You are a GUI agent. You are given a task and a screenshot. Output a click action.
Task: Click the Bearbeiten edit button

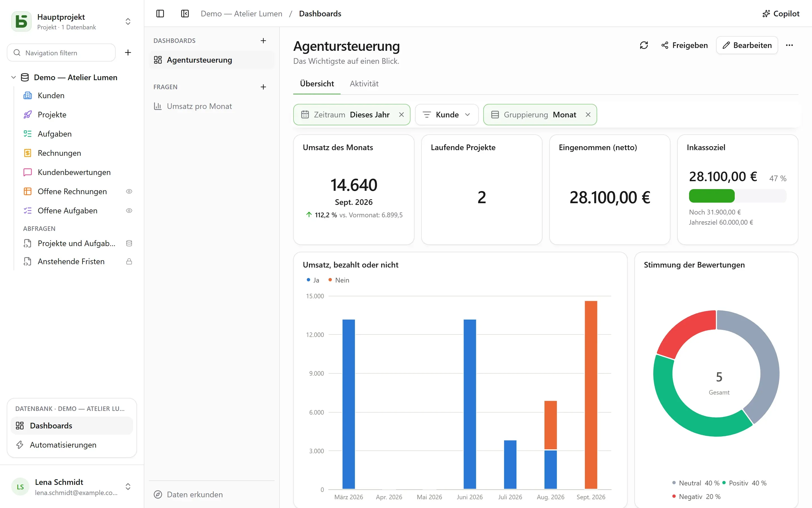pyautogui.click(x=747, y=45)
